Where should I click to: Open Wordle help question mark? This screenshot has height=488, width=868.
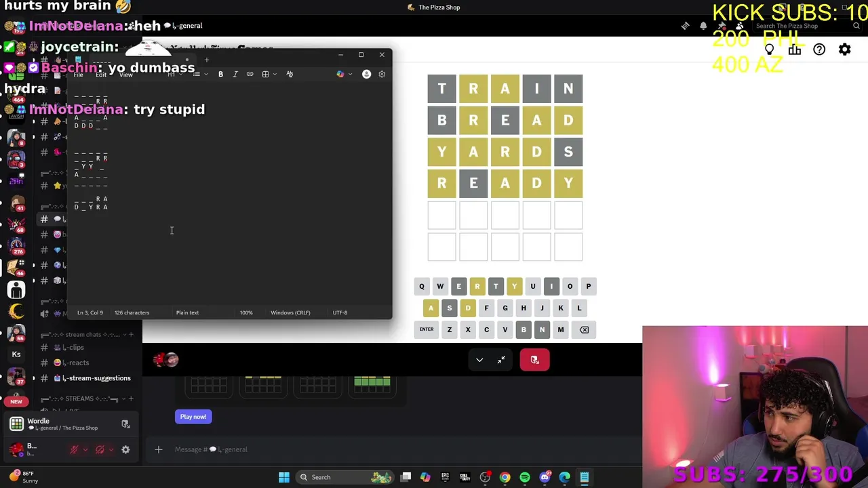click(819, 49)
